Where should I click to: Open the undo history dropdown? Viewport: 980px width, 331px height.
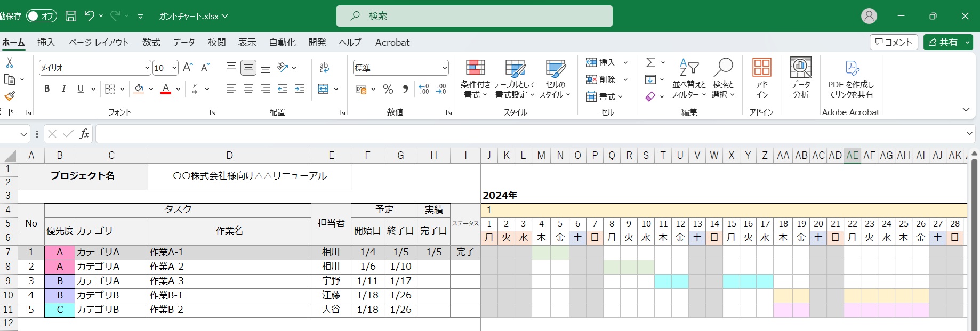click(101, 16)
